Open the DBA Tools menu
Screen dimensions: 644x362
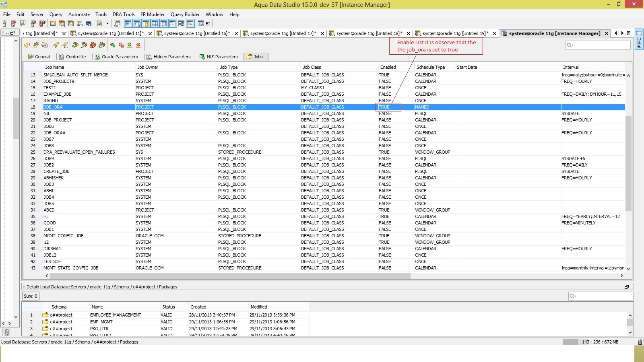click(x=124, y=14)
